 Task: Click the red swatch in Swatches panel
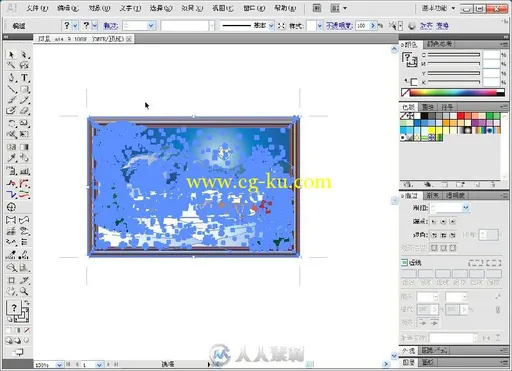[461, 116]
